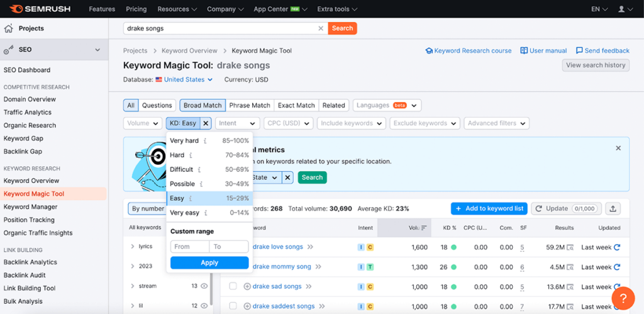Viewport: 644px width, 314px height.
Task: Open the Intent filter dropdown
Action: pos(237,123)
